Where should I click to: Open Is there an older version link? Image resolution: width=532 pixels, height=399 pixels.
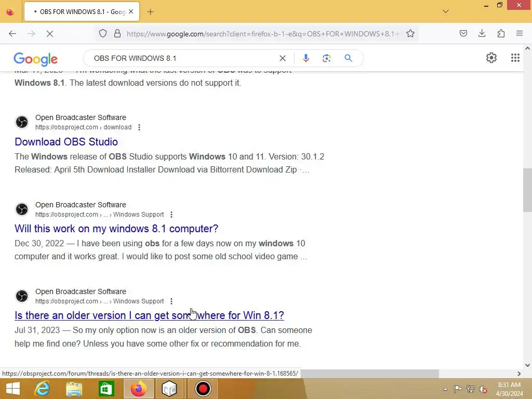[149, 315]
